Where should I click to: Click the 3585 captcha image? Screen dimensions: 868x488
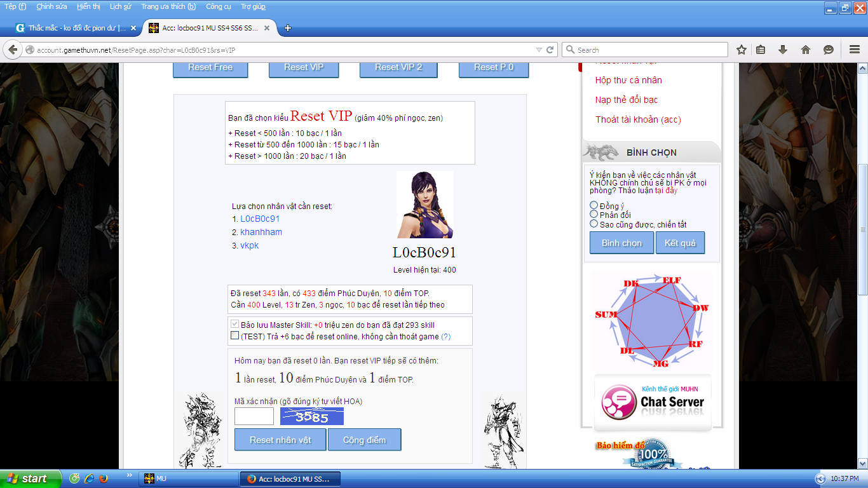tap(312, 417)
